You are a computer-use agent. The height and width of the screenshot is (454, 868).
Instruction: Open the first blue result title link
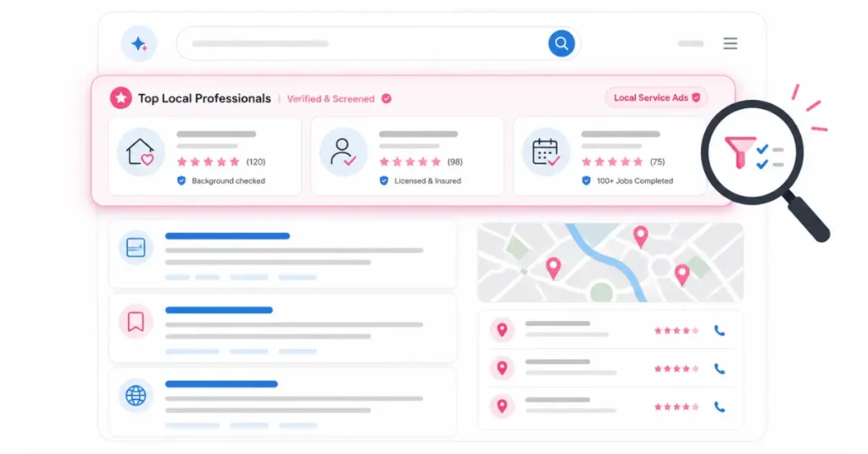pyautogui.click(x=227, y=236)
